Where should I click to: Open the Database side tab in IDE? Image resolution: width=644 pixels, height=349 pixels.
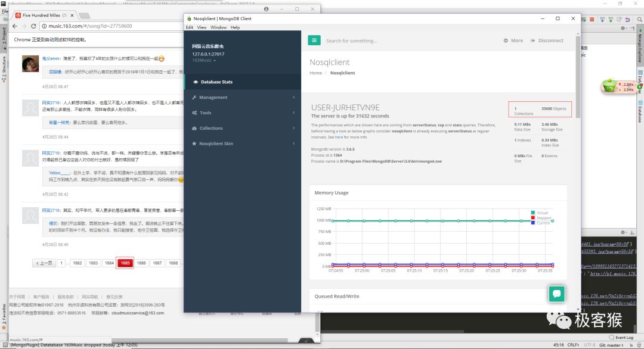point(640,113)
